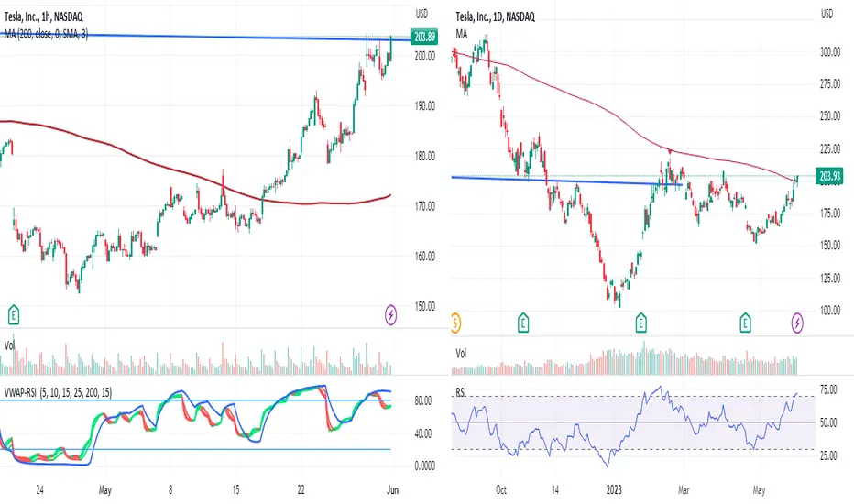
Task: Click the '125.00' price axis label
Action: [830, 278]
